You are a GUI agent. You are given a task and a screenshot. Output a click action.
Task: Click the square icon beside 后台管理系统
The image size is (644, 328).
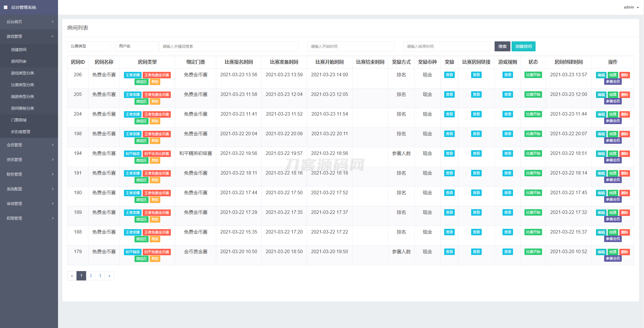pyautogui.click(x=6, y=7)
